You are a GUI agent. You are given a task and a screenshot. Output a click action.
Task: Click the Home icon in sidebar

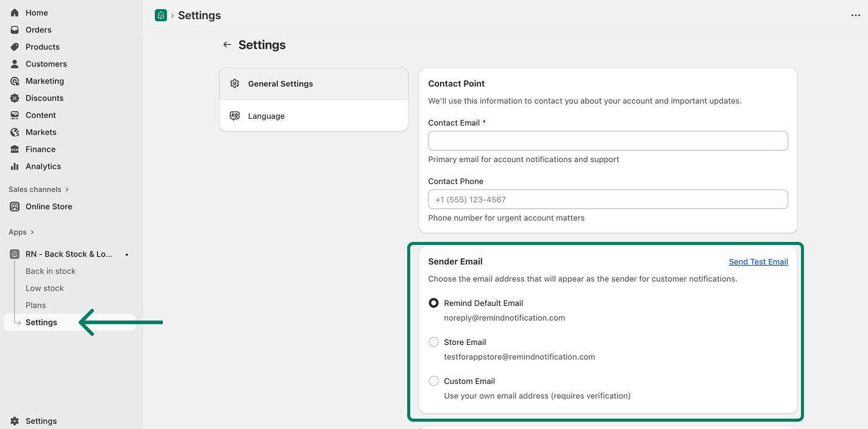[15, 13]
